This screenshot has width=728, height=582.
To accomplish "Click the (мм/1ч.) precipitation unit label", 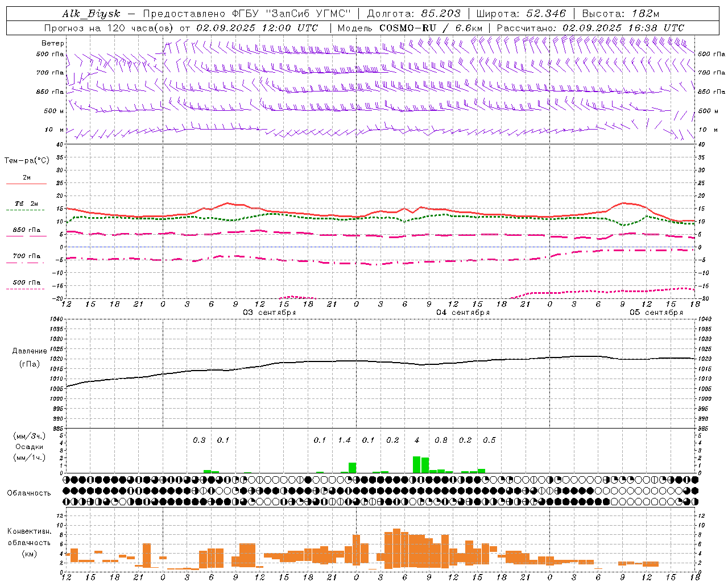I will [29, 457].
